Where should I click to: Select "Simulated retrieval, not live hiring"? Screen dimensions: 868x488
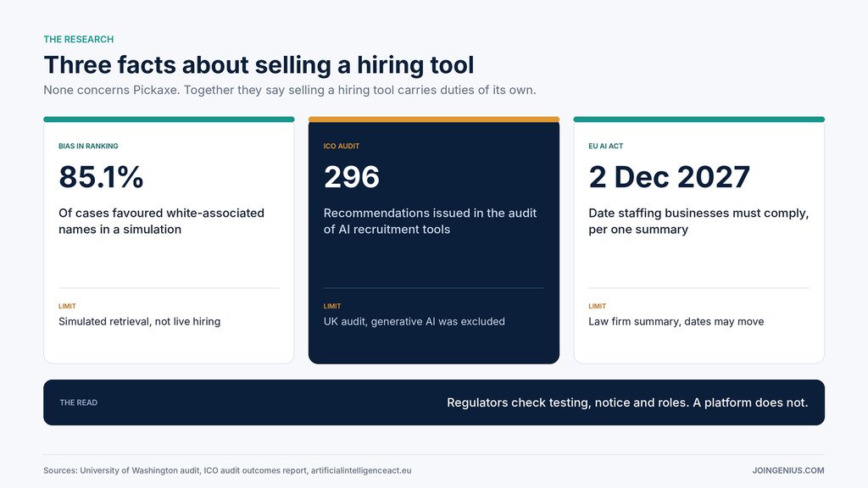click(x=140, y=321)
